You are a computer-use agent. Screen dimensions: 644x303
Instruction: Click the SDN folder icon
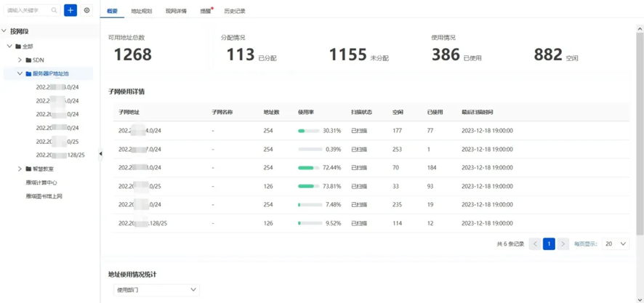point(28,60)
